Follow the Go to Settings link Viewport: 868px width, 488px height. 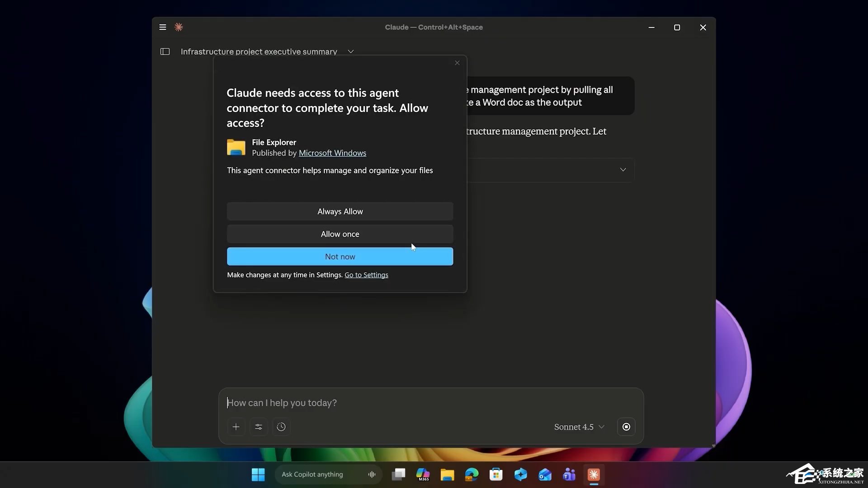366,275
